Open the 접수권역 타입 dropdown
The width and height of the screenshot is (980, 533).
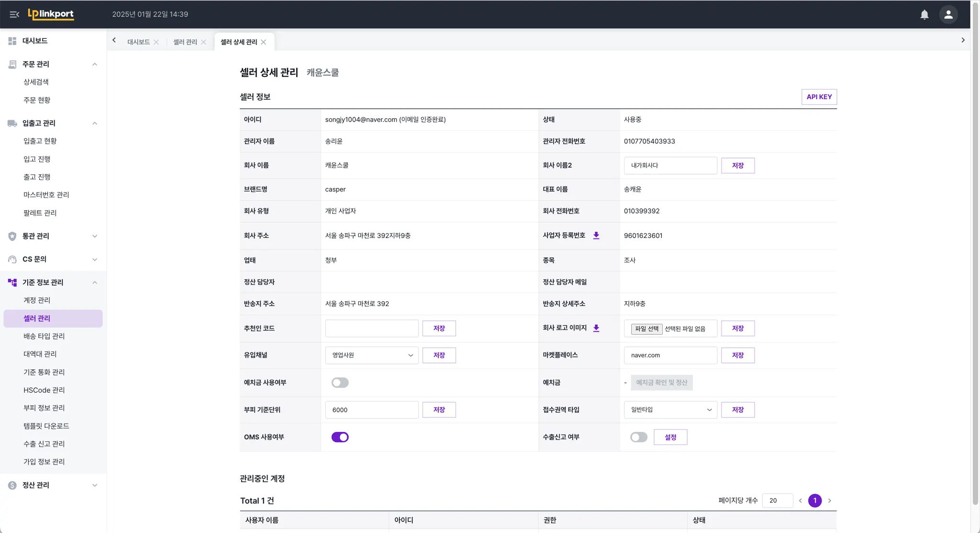pyautogui.click(x=670, y=410)
